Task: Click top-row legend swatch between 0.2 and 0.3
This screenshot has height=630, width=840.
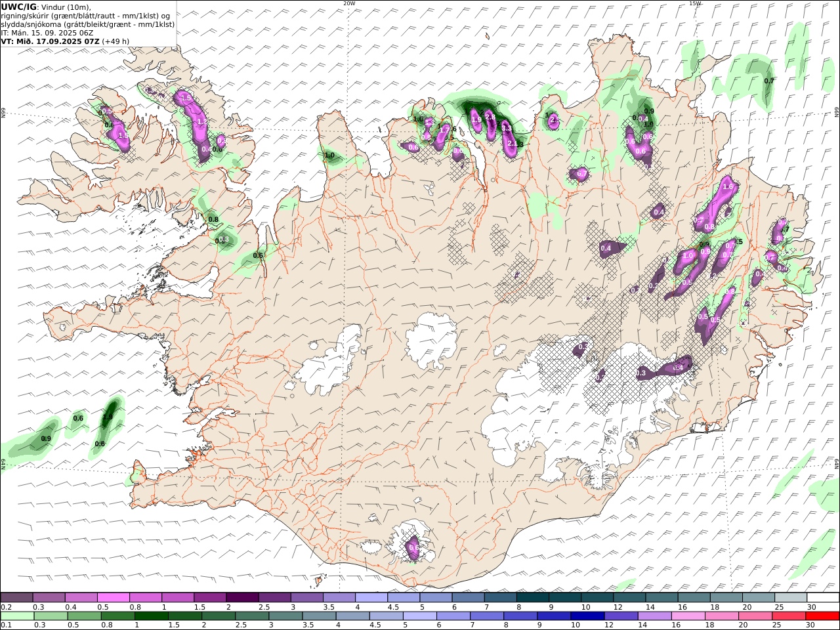Action: pyautogui.click(x=16, y=597)
